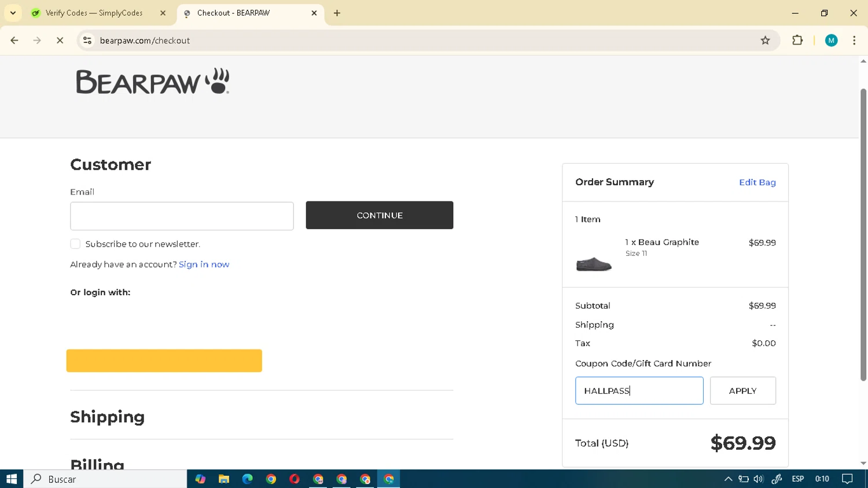
Task: Open the Chrome profile avatar M
Action: coord(831,41)
